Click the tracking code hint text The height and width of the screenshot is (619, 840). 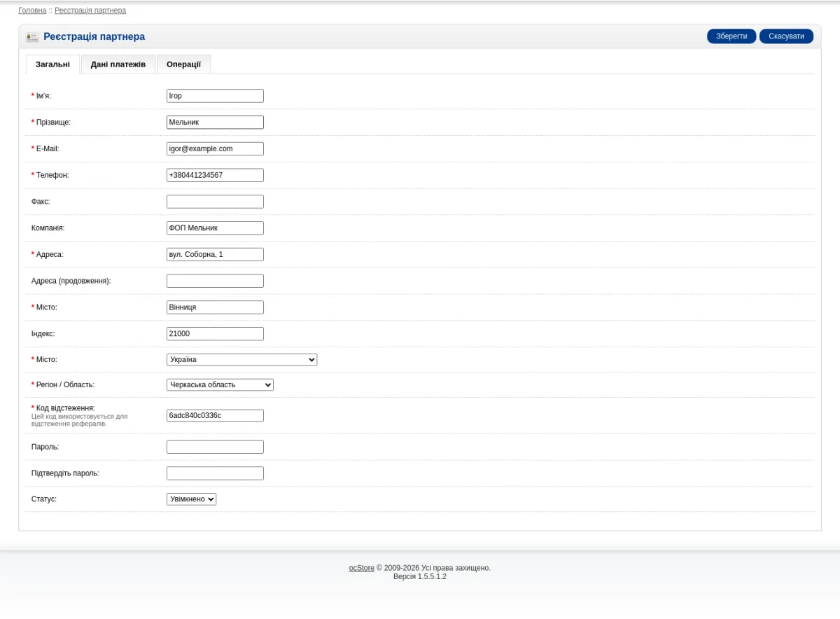coord(80,420)
